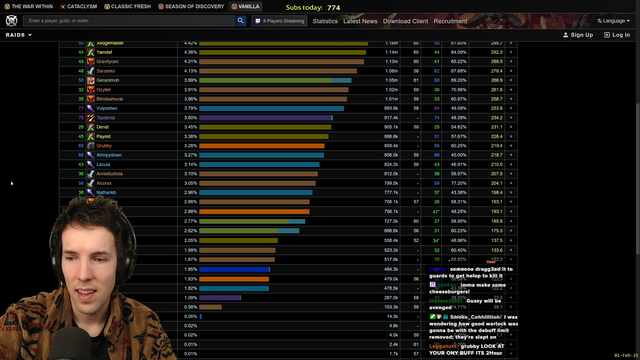Screen dimensions: 640x360
Task: Expand the plus icon on Grubby's row
Action: pyautogui.click(x=511, y=146)
